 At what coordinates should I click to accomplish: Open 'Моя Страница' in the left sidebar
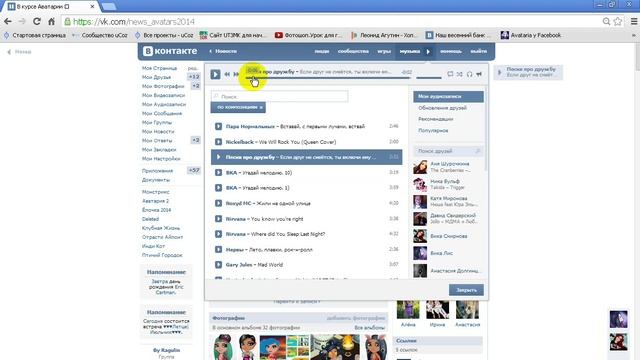point(159,68)
